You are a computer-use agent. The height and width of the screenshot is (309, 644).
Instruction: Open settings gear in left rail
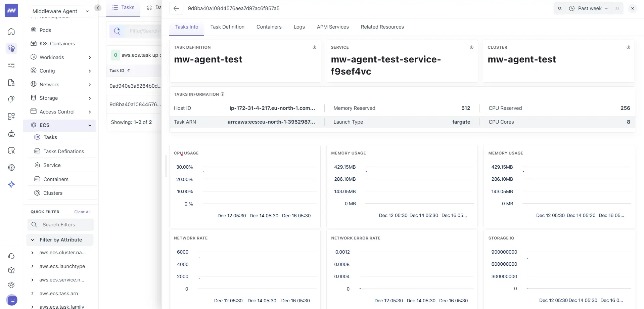pos(11,285)
